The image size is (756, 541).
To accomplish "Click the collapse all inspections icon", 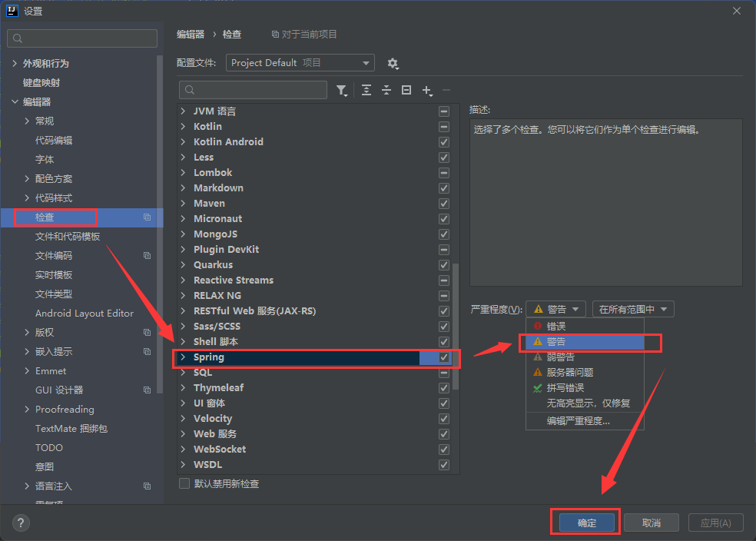I will click(x=386, y=90).
